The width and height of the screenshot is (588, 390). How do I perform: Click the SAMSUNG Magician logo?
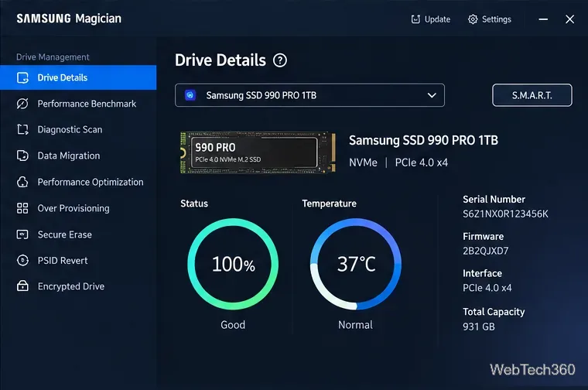[x=69, y=19]
